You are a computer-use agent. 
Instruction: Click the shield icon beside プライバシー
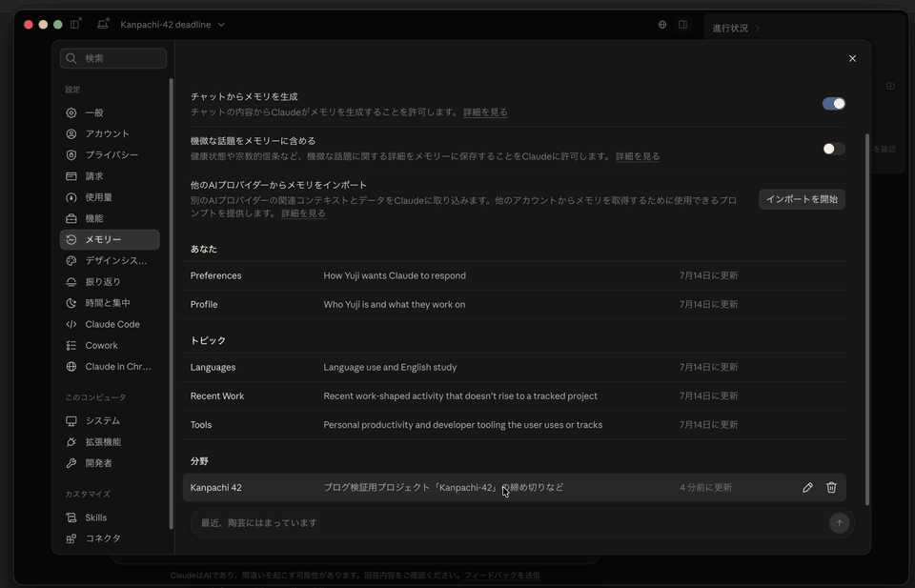(x=71, y=154)
